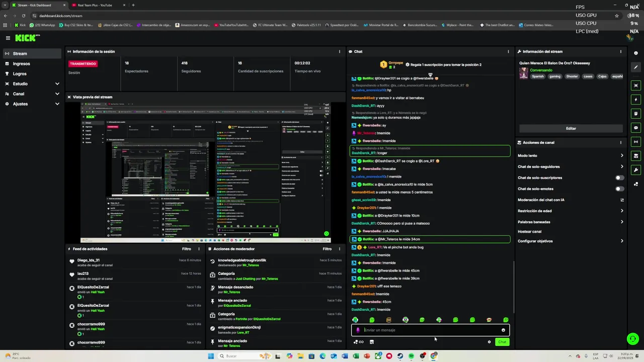Select Stream in the left sidebar

tap(31, 54)
